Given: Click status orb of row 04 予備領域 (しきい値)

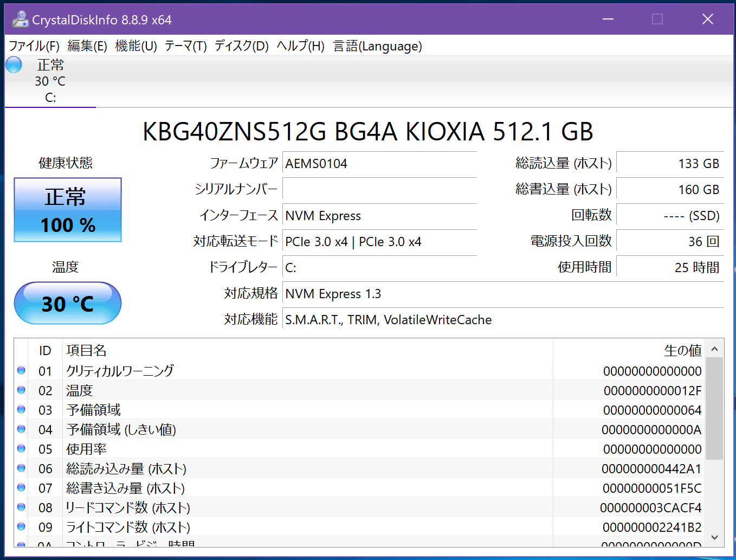Looking at the screenshot, I should (x=21, y=429).
